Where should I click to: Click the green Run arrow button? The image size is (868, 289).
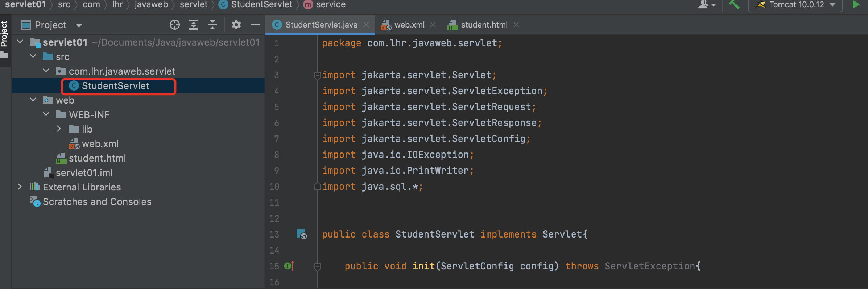(856, 5)
